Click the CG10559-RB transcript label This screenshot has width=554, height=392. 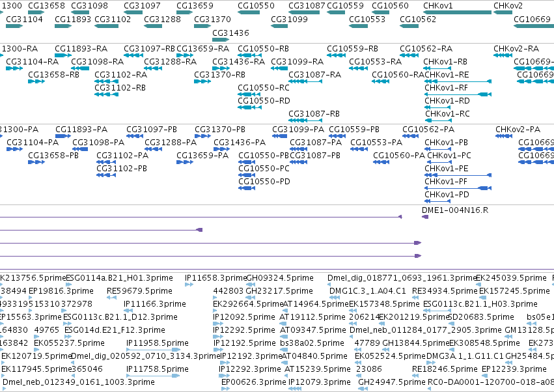(352, 48)
